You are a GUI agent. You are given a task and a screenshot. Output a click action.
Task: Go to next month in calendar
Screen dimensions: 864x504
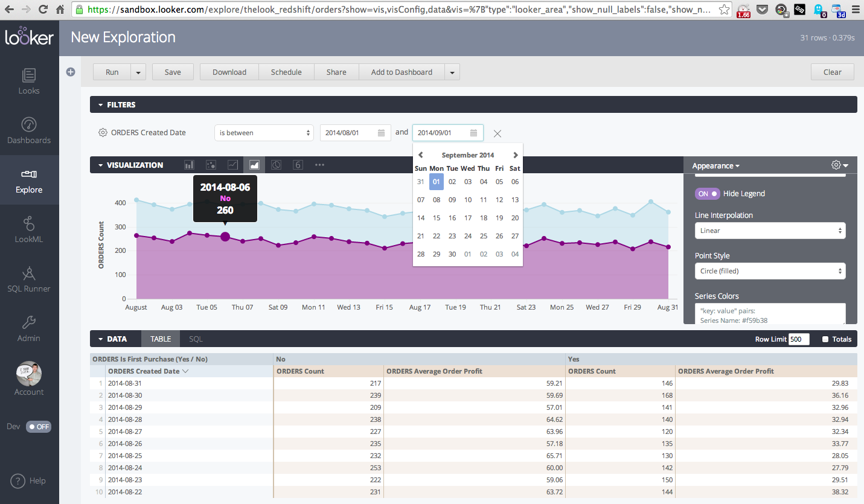[515, 155]
